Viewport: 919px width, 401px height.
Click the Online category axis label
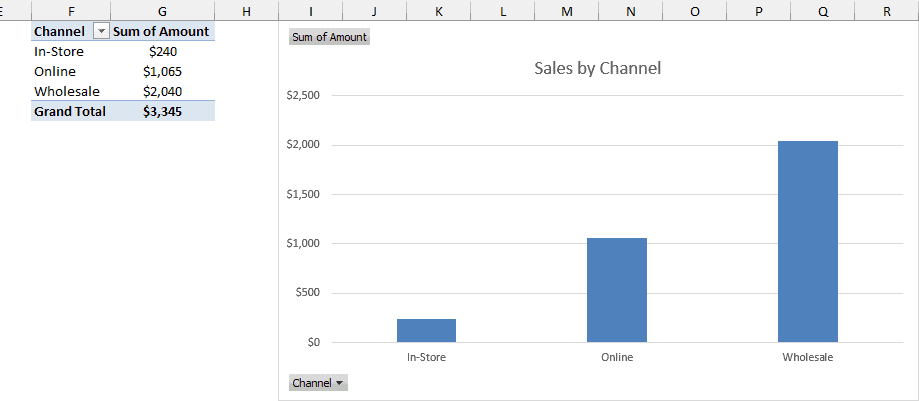pos(617,356)
